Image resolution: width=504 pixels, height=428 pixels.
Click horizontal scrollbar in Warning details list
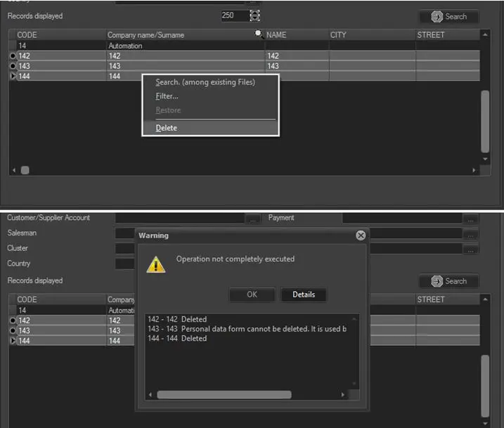(x=224, y=394)
